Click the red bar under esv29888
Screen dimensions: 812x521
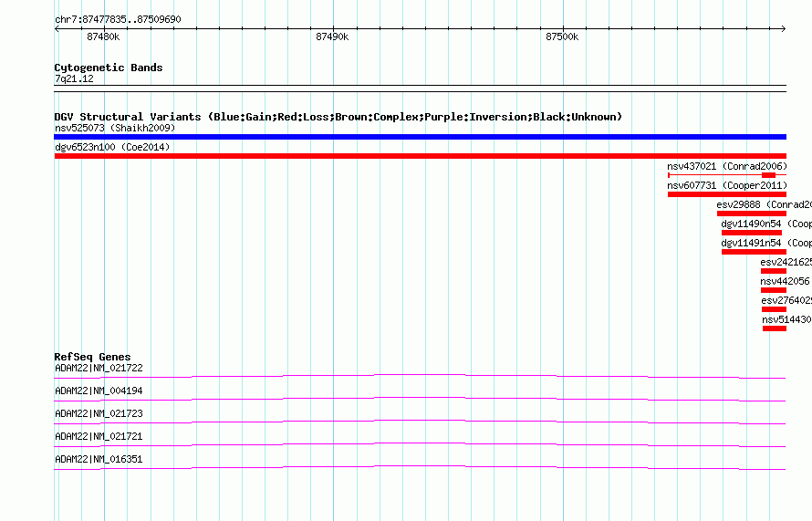[x=752, y=214]
